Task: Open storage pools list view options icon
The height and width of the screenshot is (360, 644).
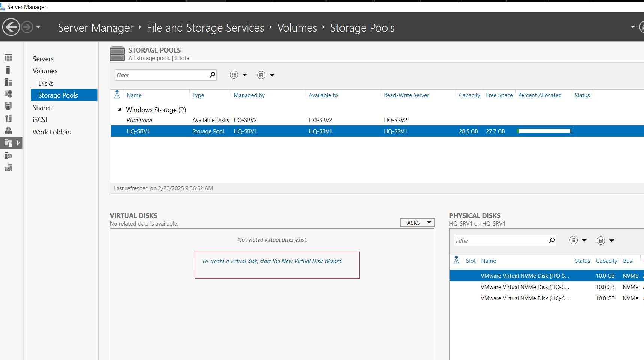Action: tap(234, 75)
